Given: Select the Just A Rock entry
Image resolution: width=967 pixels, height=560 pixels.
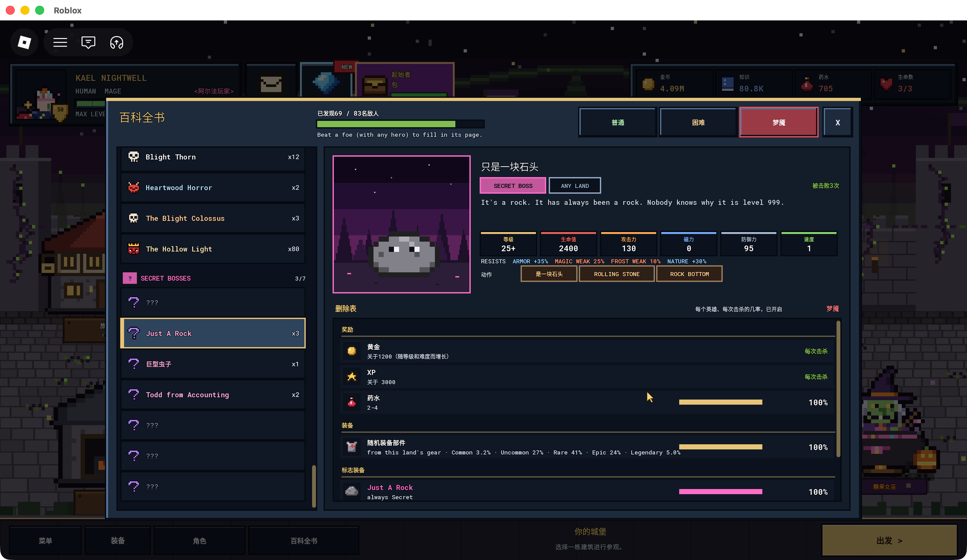Looking at the screenshot, I should [x=213, y=333].
